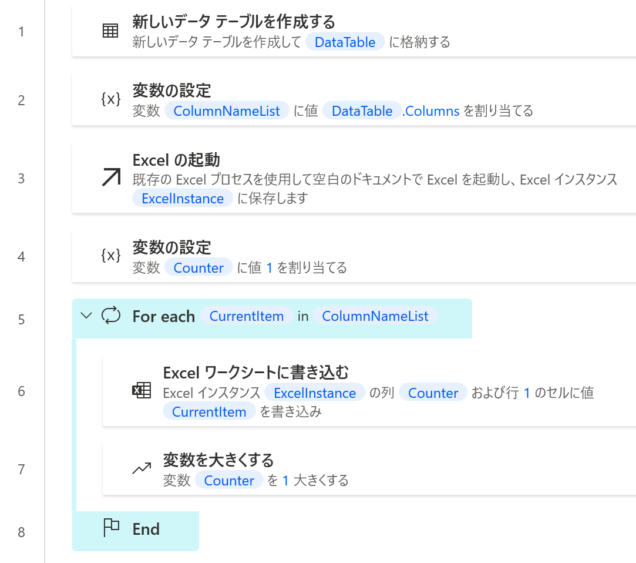The height and width of the screenshot is (563, 636).
Task: Select the 新しいデータ テーブルを作成する action title
Action: coord(234,21)
